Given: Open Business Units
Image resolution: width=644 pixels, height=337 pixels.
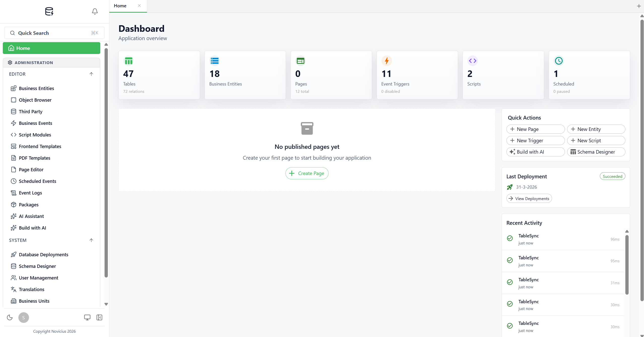Looking at the screenshot, I should pyautogui.click(x=51, y=301).
